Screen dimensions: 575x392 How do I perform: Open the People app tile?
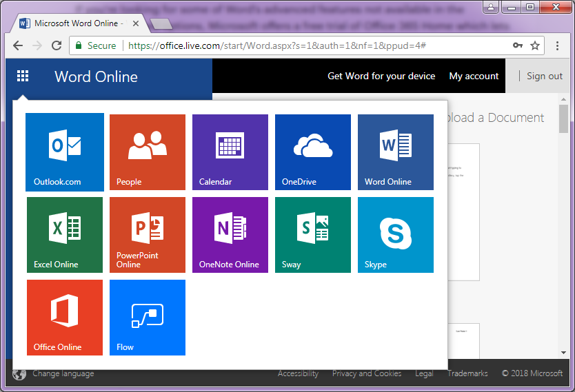click(x=148, y=152)
